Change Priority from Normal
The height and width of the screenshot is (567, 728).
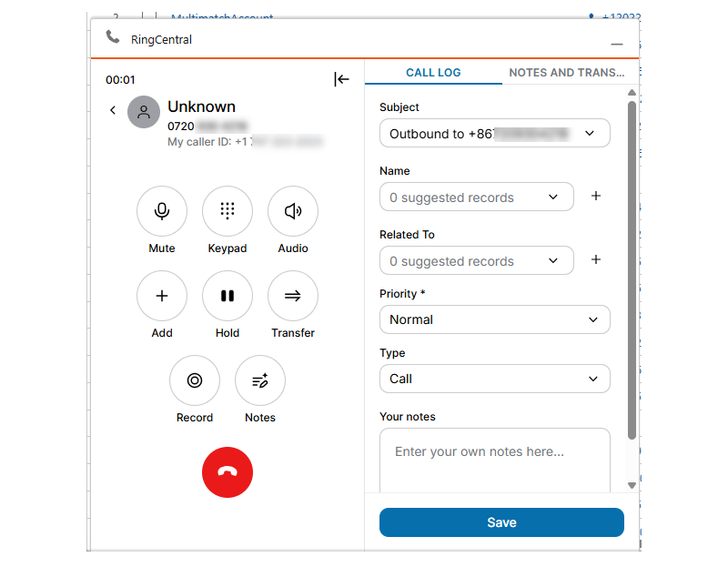(x=495, y=319)
